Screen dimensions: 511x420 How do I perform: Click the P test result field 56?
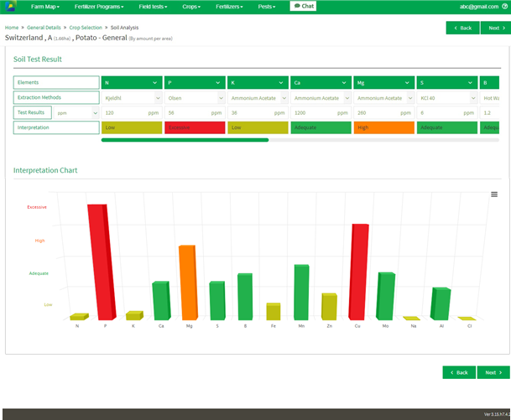pos(195,113)
